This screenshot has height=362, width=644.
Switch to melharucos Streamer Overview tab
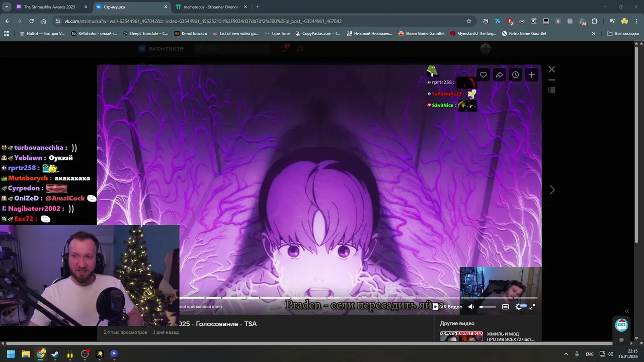211,7
